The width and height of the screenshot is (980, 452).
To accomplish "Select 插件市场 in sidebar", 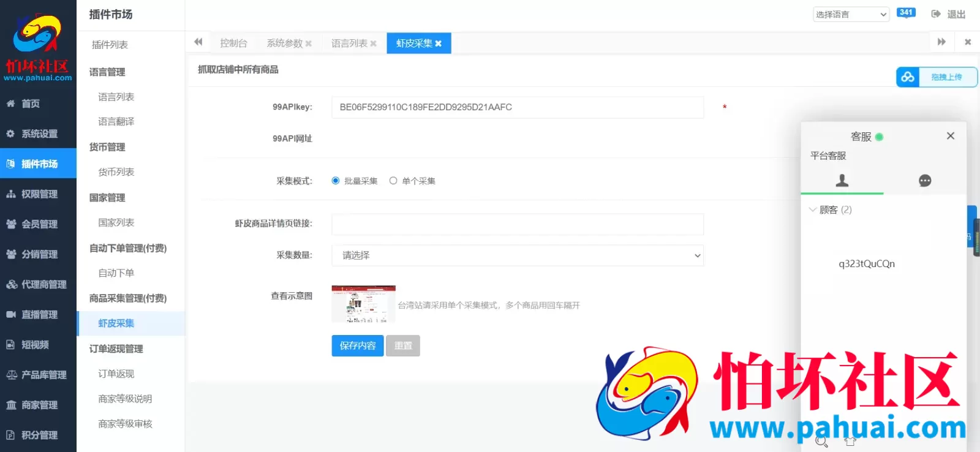I will coord(38,164).
